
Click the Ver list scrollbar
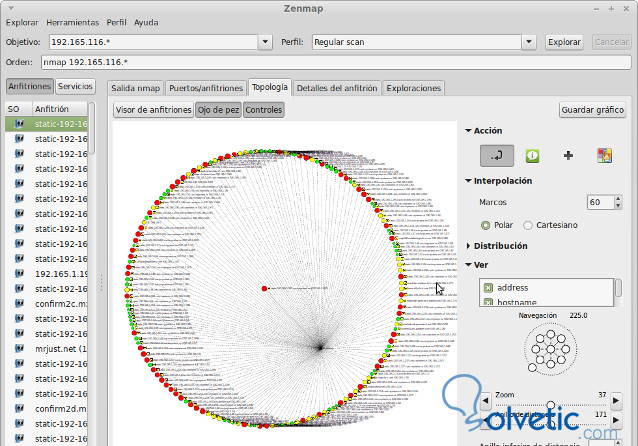(618, 288)
